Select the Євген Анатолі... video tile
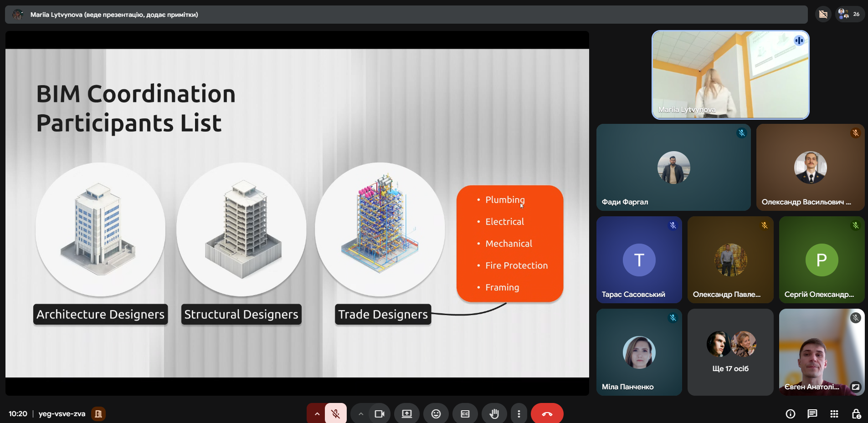Image resolution: width=868 pixels, height=423 pixels. coord(822,352)
